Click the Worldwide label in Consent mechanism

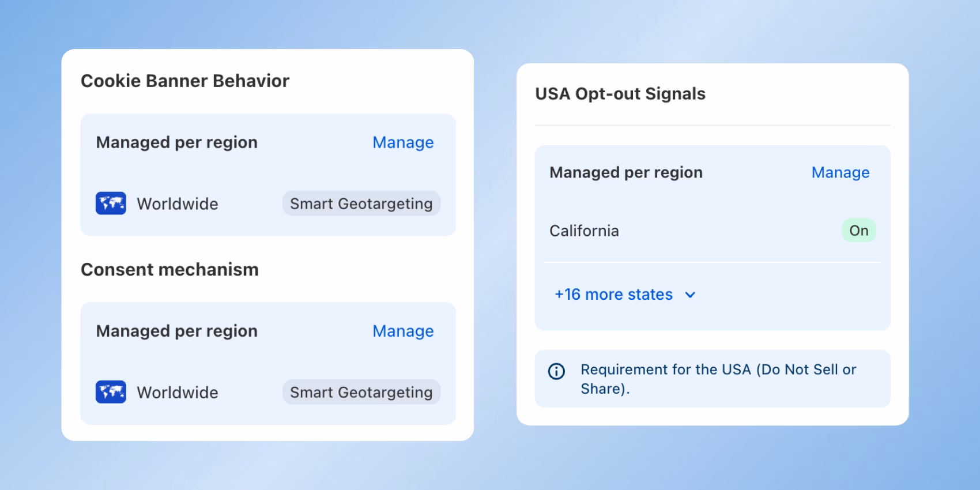tap(177, 392)
